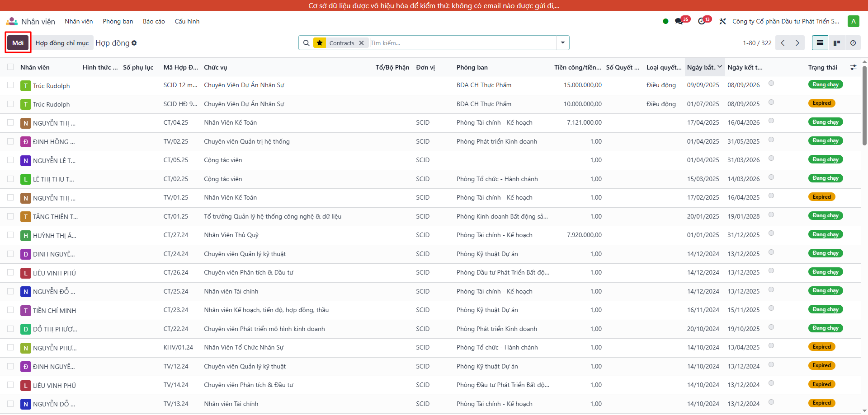Click the 1-80 / 322 pager counter
The height and width of the screenshot is (415, 868).
(757, 43)
